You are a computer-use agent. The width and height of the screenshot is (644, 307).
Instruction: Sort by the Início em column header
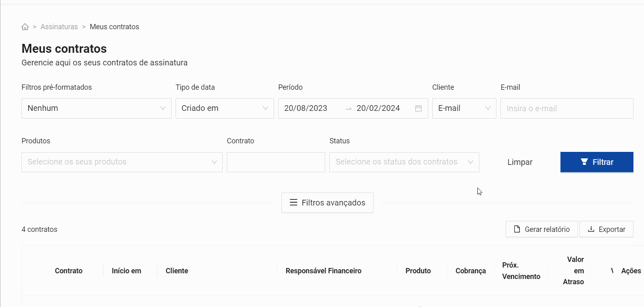tap(127, 271)
